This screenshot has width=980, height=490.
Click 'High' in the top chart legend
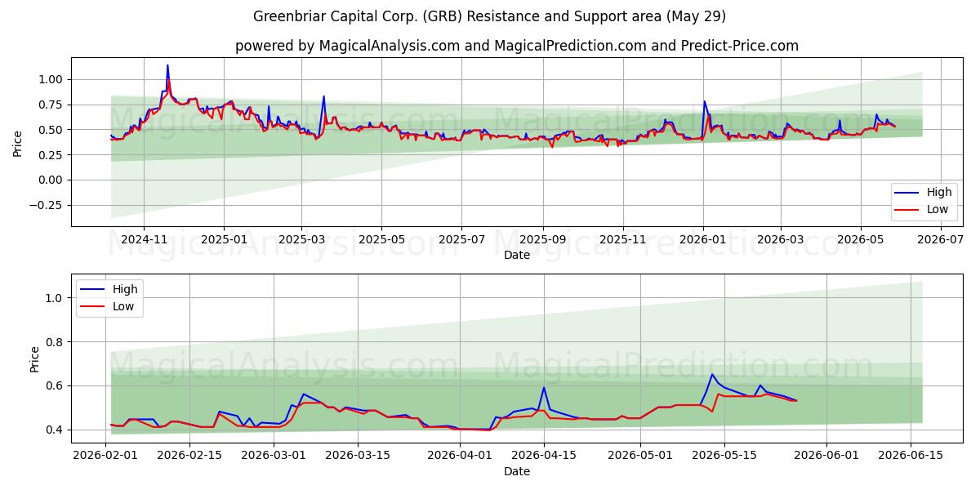click(x=939, y=193)
